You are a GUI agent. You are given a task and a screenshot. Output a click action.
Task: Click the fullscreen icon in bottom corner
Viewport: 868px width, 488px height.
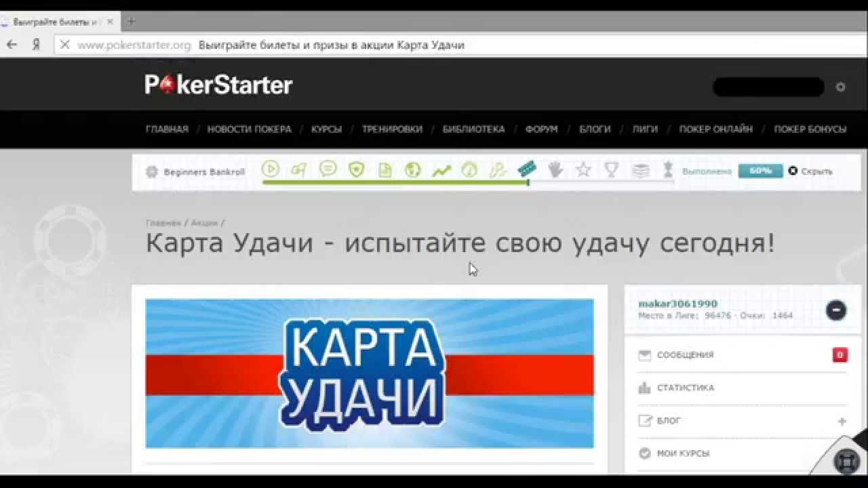(x=846, y=461)
